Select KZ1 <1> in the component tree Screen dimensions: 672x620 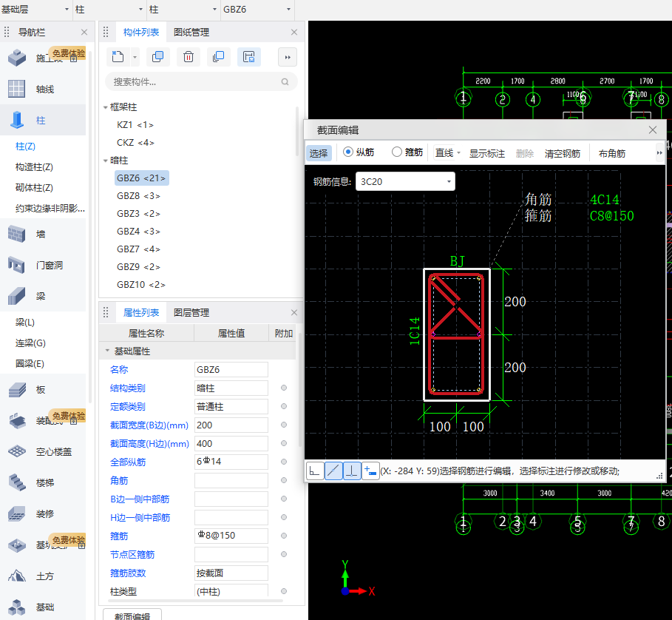coord(135,125)
